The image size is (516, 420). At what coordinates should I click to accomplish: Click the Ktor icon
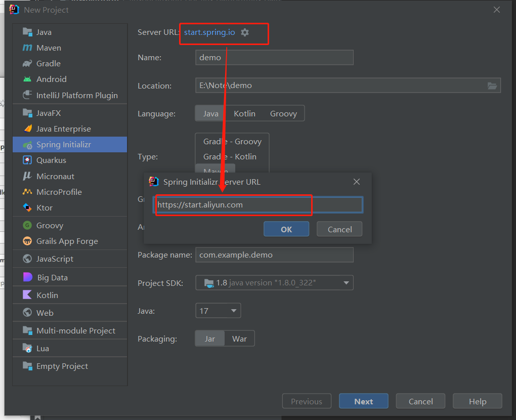[27, 207]
